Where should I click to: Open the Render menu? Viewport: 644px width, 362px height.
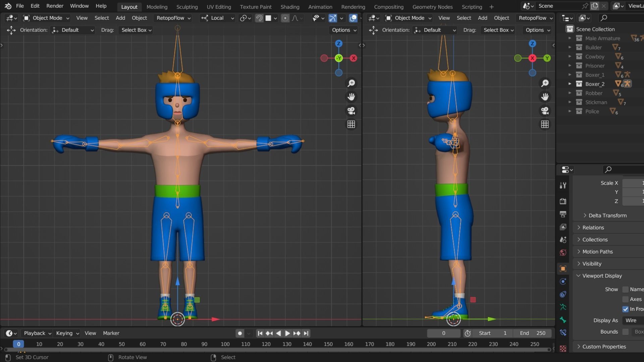[x=55, y=6]
